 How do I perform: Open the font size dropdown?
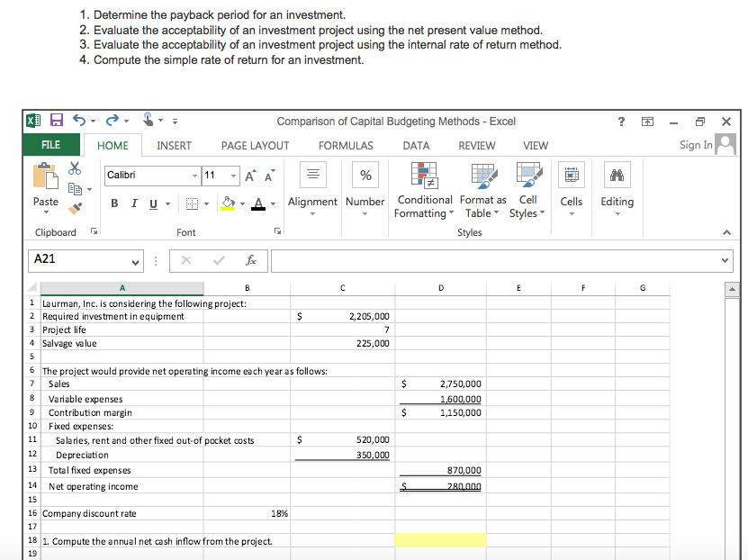pyautogui.click(x=233, y=176)
